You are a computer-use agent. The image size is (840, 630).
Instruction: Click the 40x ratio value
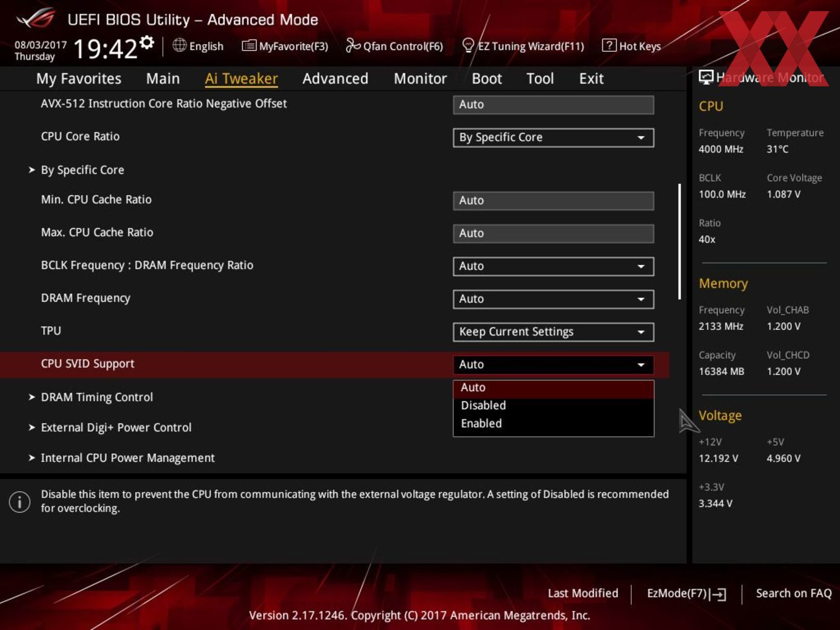[707, 239]
